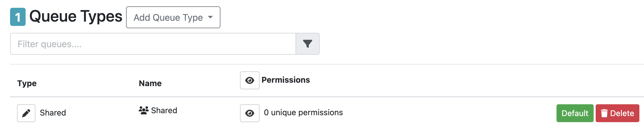644x140 pixels.
Task: Select the Shared label in Name column
Action: tap(164, 110)
